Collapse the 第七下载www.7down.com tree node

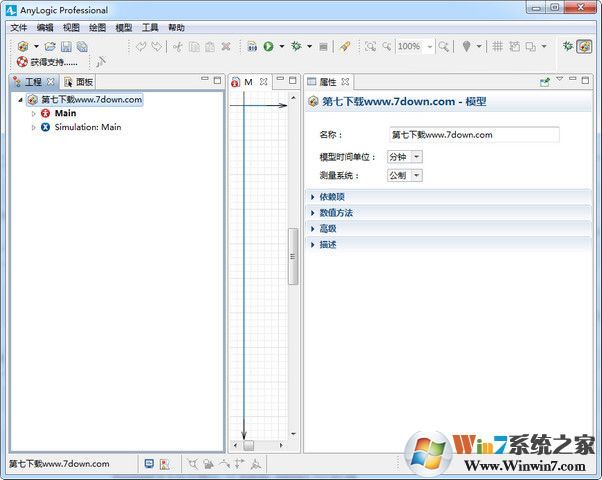(x=20, y=100)
